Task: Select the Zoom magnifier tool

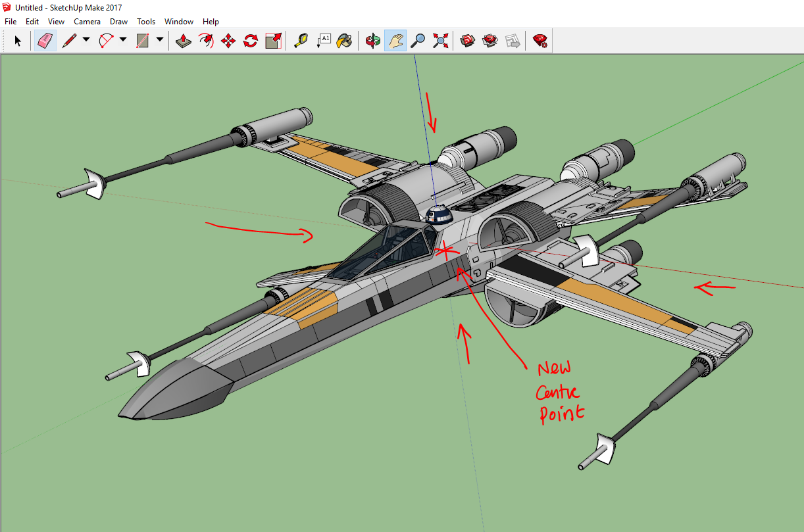Action: (418, 41)
